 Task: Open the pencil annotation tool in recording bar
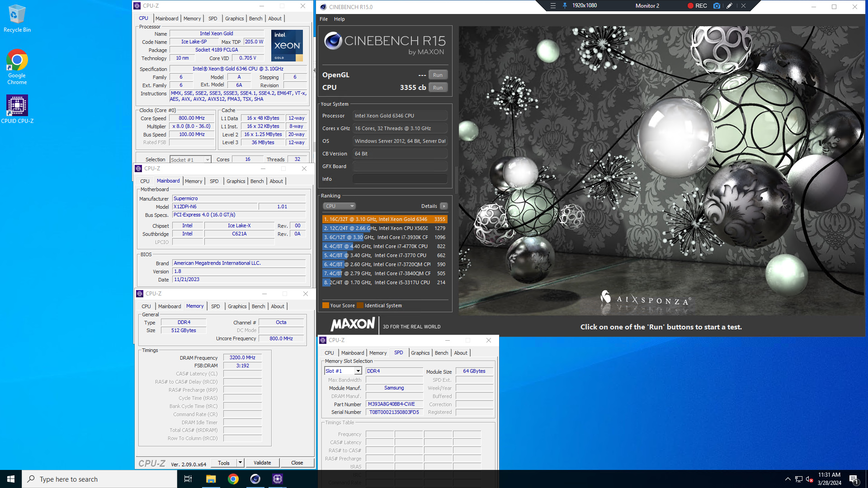(729, 6)
